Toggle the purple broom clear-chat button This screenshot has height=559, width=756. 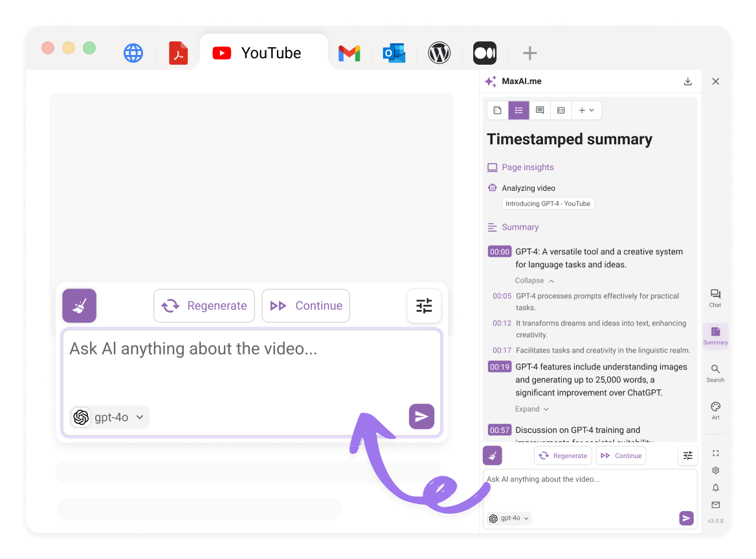tap(79, 305)
